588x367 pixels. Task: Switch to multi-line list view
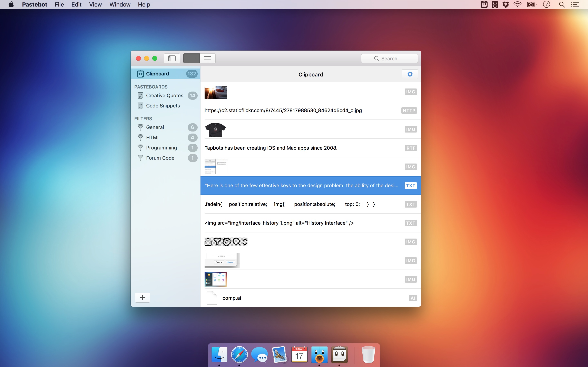(x=207, y=58)
